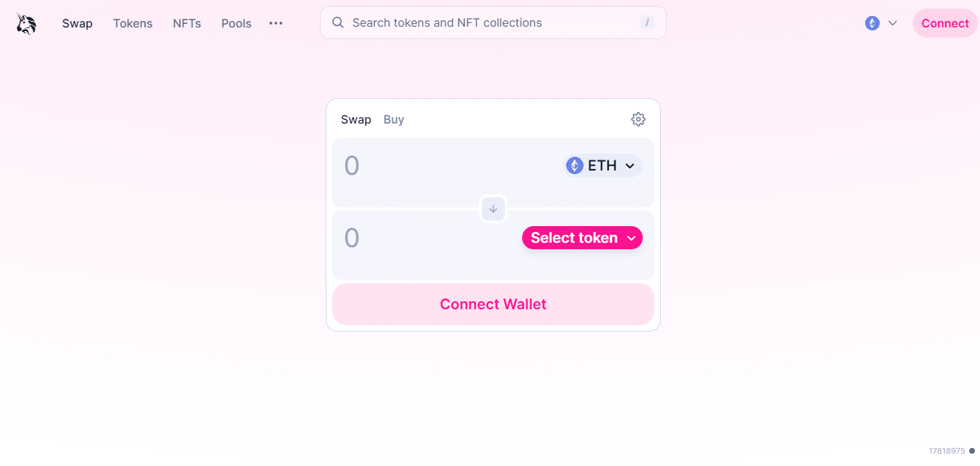Open the ETH token selector dropdown

tap(602, 165)
